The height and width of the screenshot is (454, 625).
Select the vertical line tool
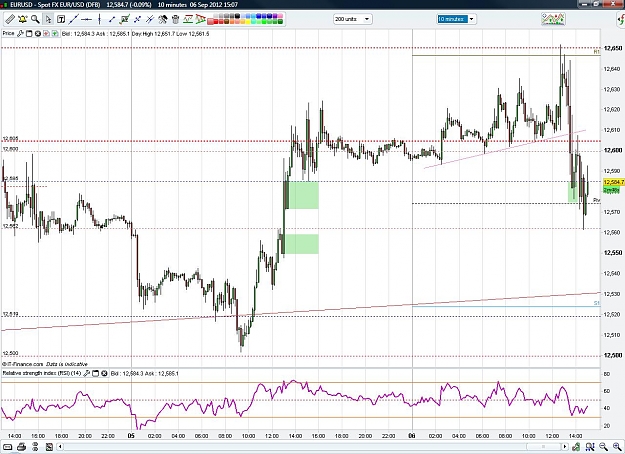click(99, 19)
